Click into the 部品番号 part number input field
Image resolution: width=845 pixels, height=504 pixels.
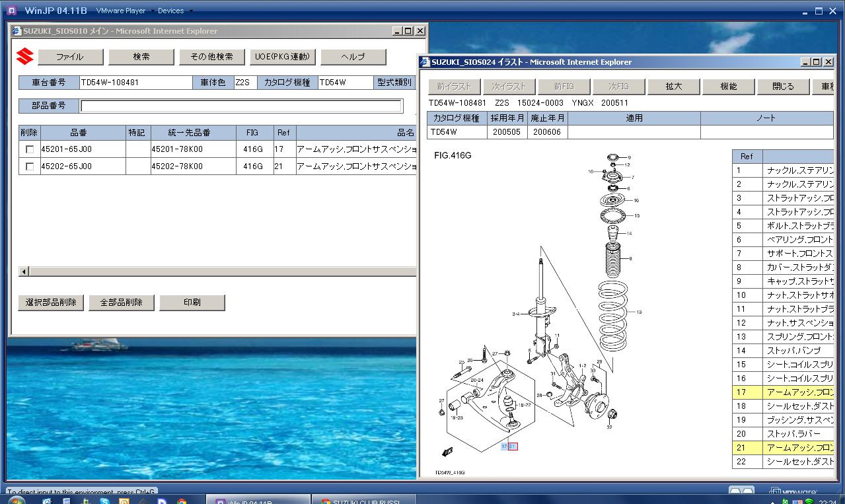click(x=241, y=106)
